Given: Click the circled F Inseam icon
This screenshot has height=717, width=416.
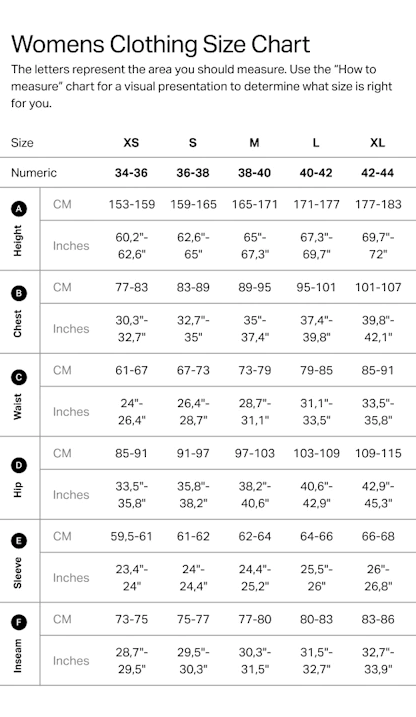Looking at the screenshot, I should click(19, 622).
